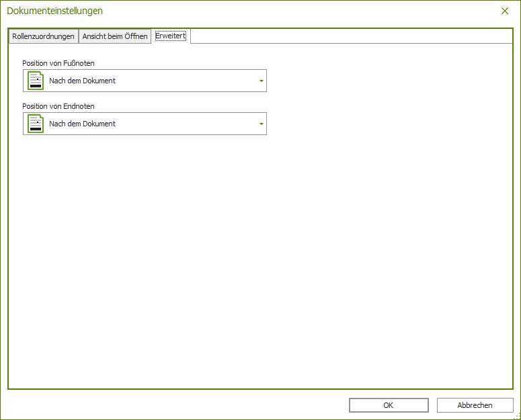Open the Position von Endnoten dropdown
521x420 pixels.
click(x=145, y=124)
